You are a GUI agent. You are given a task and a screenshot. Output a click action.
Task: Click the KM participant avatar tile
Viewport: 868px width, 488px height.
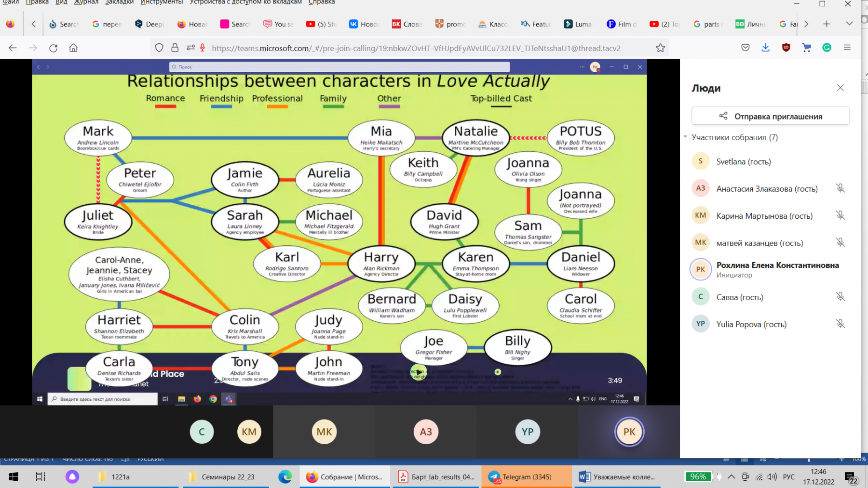[249, 432]
